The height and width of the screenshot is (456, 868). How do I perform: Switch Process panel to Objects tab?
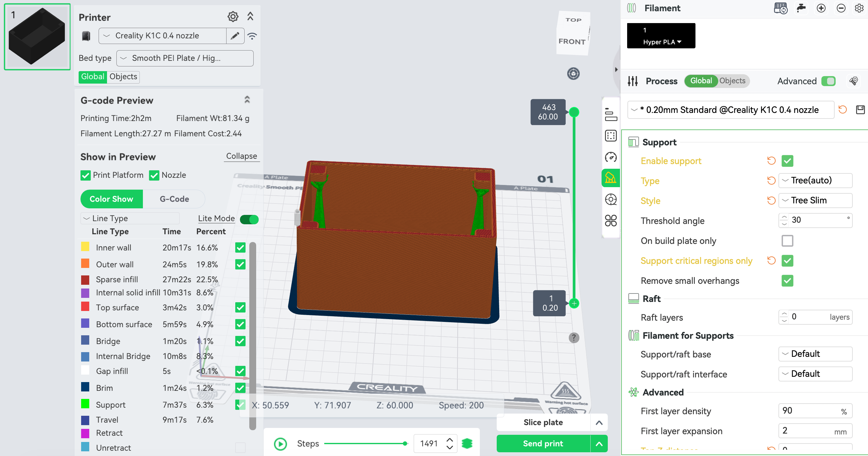coord(732,81)
